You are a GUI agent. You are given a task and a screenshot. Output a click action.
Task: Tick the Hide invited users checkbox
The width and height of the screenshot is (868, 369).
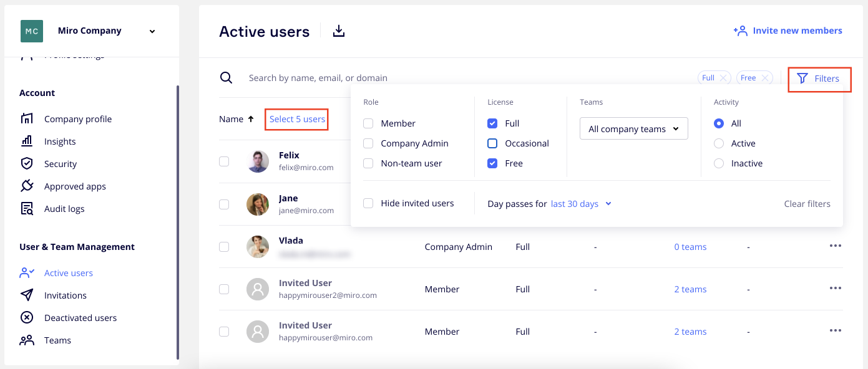(369, 203)
